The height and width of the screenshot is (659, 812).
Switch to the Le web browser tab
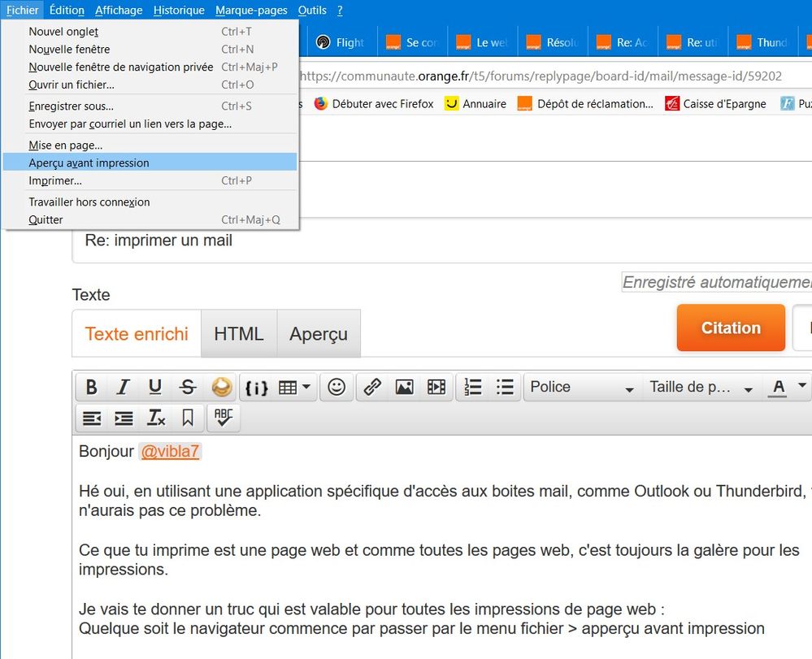tap(483, 42)
